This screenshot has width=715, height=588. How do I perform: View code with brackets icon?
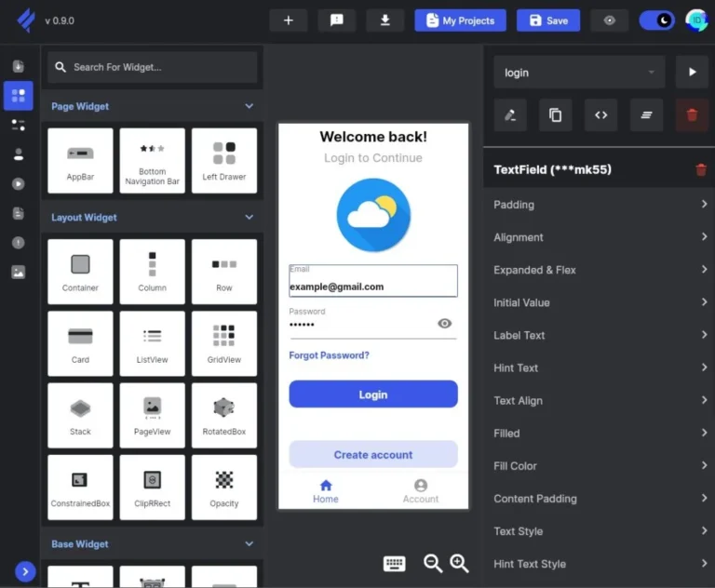click(601, 114)
